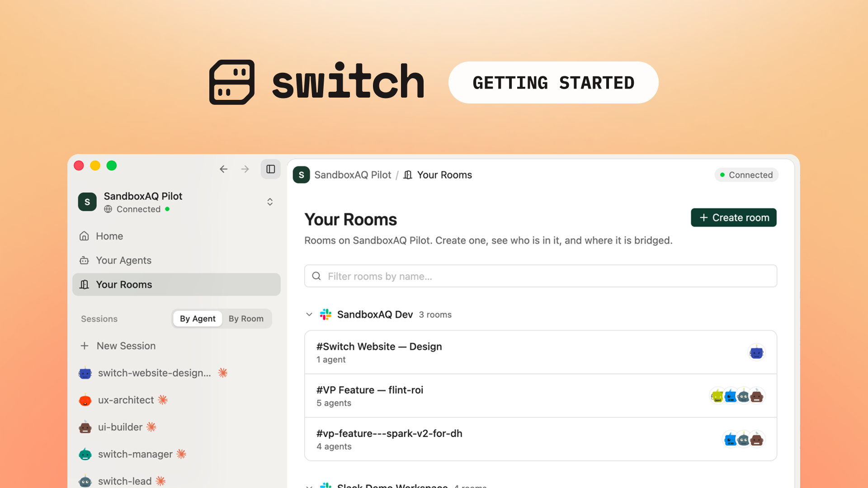Click the green agent avatar in flint-roi room
This screenshot has height=488, width=868.
click(x=717, y=396)
